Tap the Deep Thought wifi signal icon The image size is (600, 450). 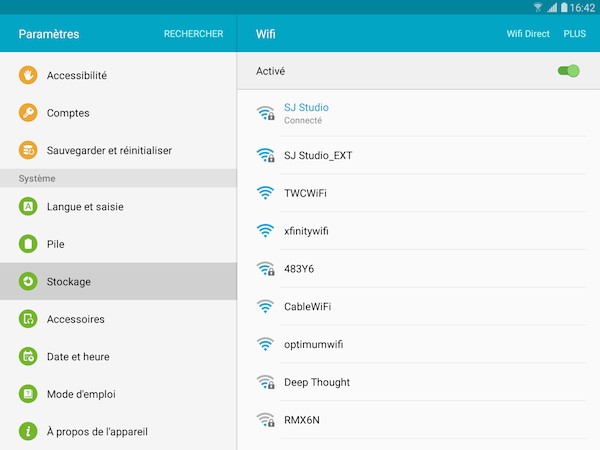(x=265, y=382)
